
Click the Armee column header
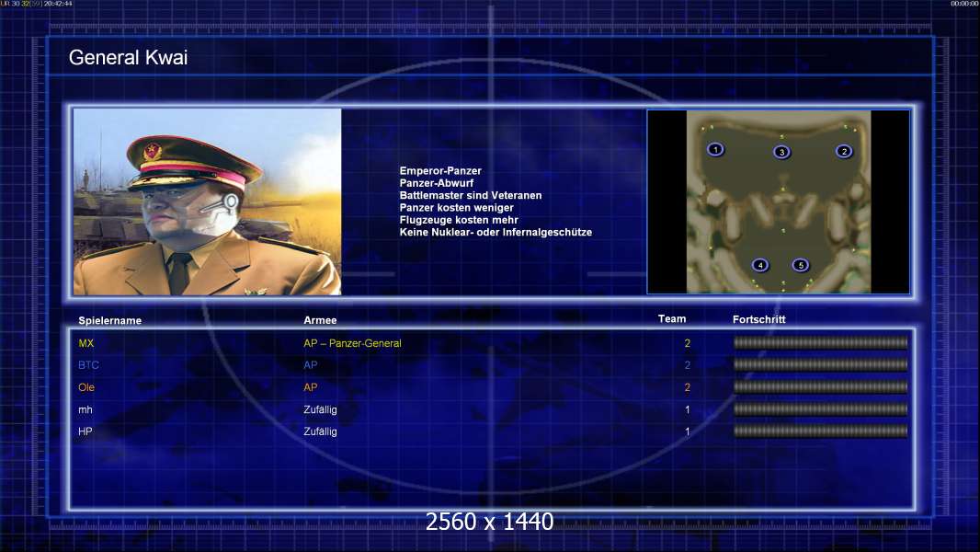coord(320,320)
